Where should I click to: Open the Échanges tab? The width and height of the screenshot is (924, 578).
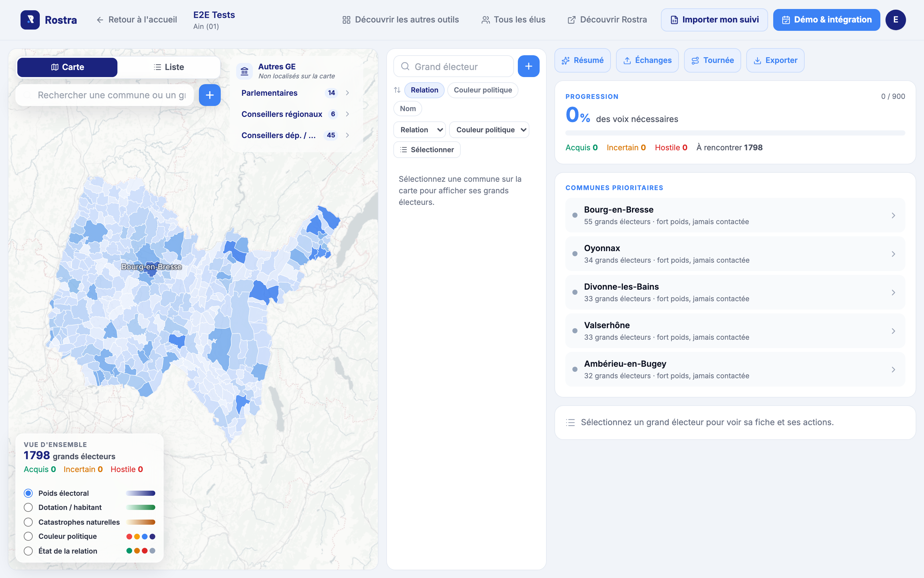point(647,60)
